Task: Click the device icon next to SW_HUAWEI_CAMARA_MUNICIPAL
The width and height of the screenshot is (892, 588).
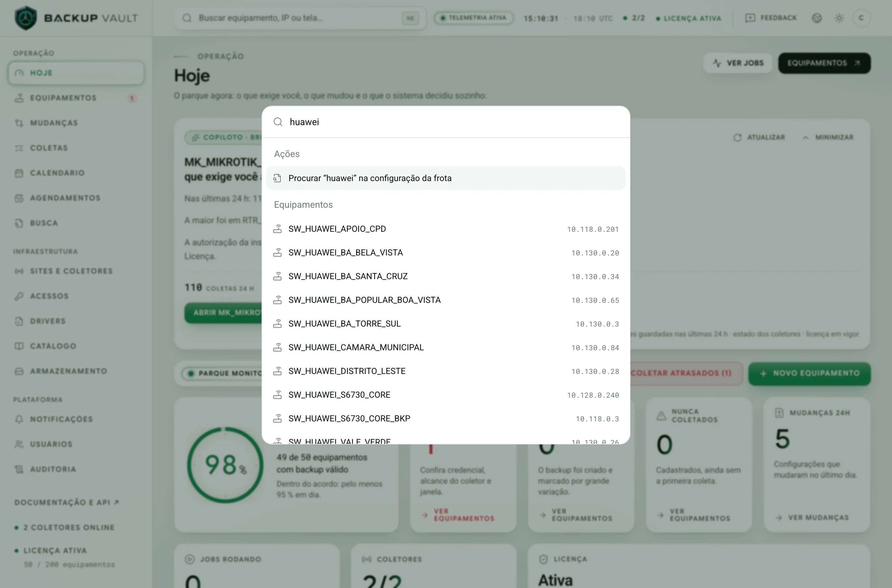Action: [277, 347]
